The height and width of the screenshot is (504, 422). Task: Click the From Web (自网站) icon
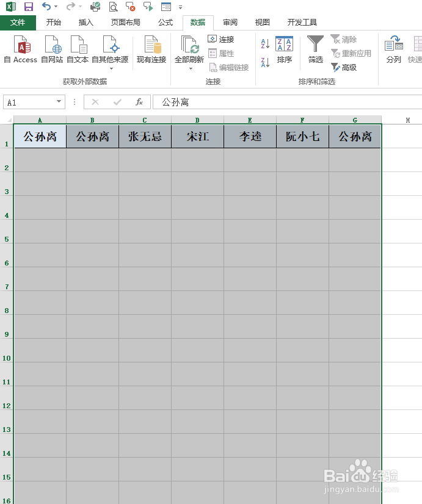(52, 49)
